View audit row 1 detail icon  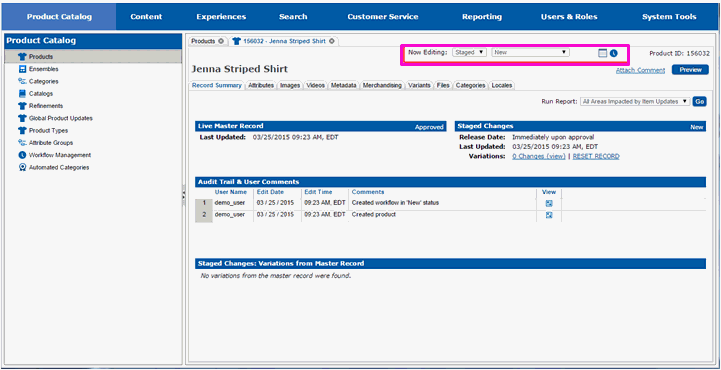pyautogui.click(x=549, y=203)
